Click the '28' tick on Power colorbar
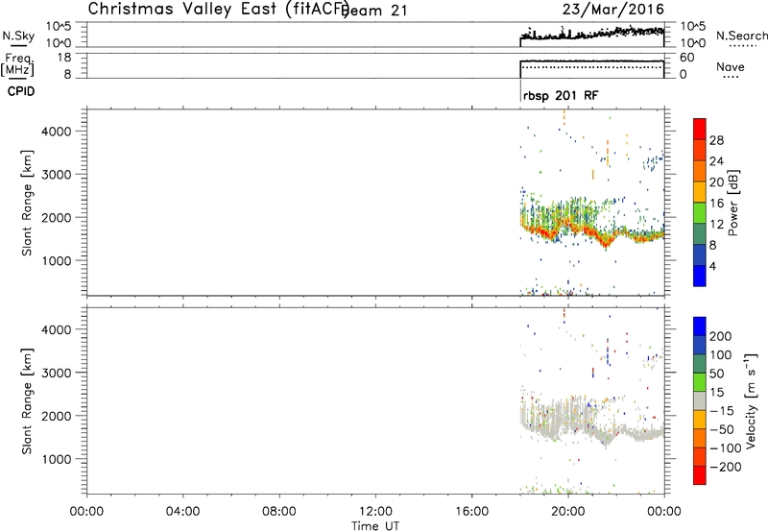The image size is (768, 532). click(x=716, y=140)
